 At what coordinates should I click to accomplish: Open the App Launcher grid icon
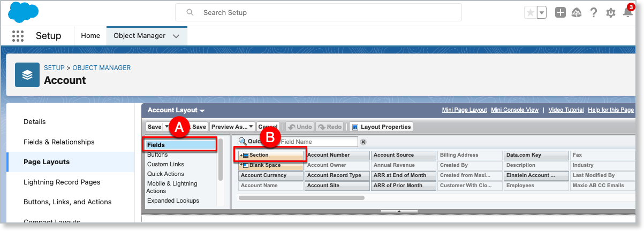18,36
